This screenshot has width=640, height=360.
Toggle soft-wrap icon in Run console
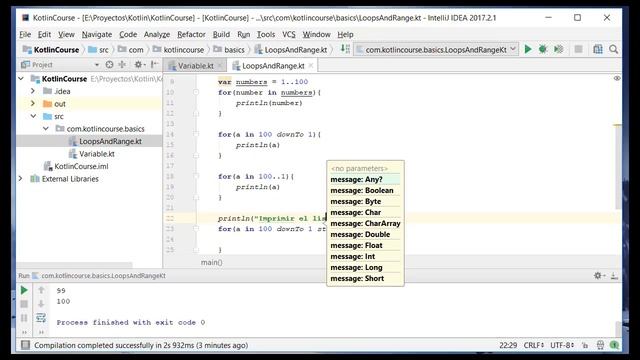coord(41,318)
